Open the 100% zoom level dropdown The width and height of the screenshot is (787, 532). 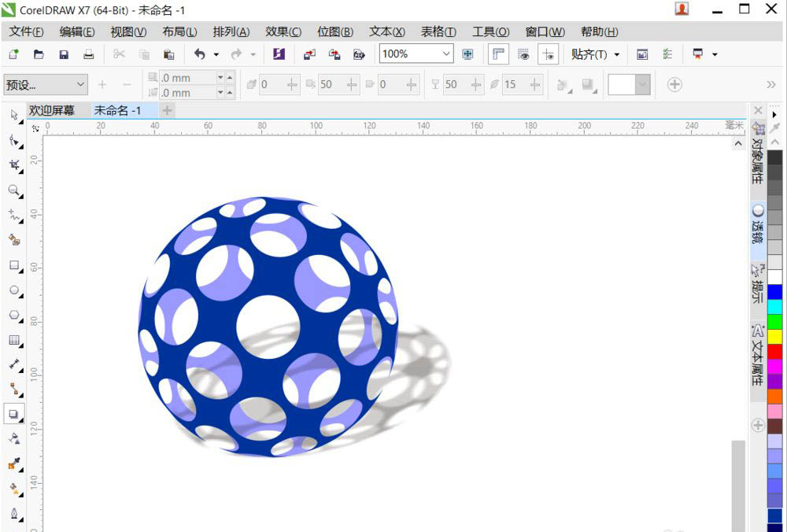click(x=446, y=54)
